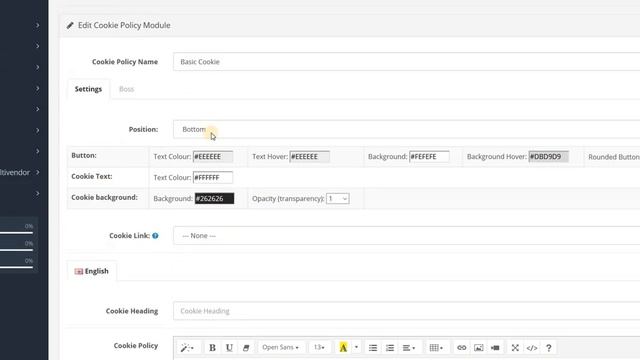The width and height of the screenshot is (640, 360).
Task: Click Button Background colour #FEFEFE field
Action: coord(429,156)
